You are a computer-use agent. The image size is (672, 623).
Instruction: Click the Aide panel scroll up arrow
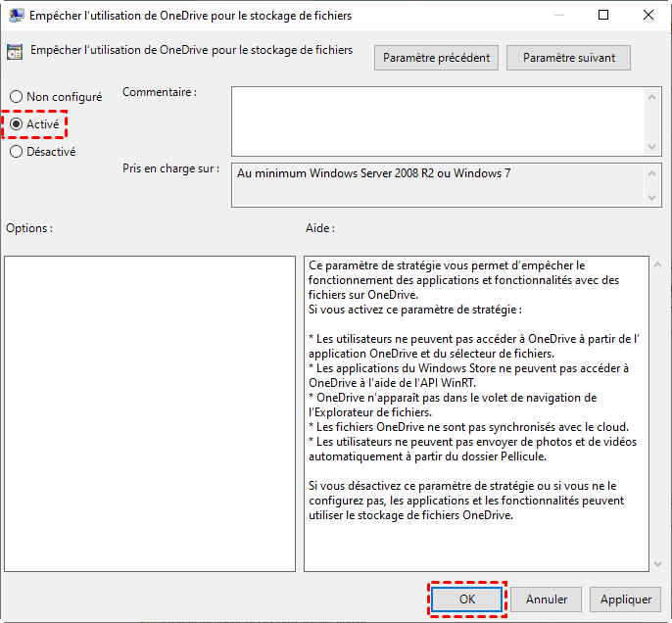pyautogui.click(x=658, y=264)
